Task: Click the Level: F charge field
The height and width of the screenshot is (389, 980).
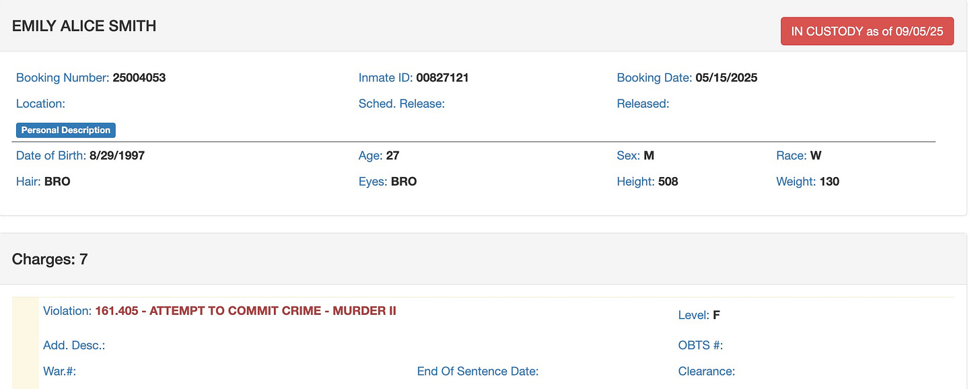Action: pos(699,315)
